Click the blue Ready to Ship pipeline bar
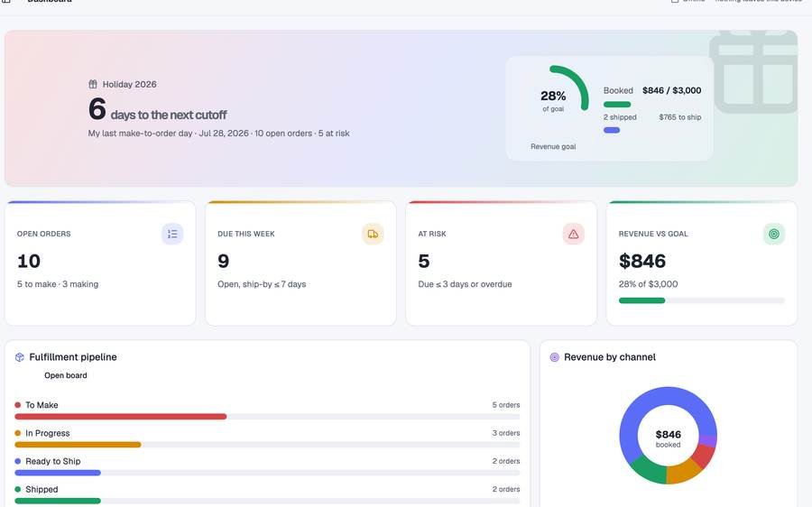812x507 pixels. click(x=58, y=473)
